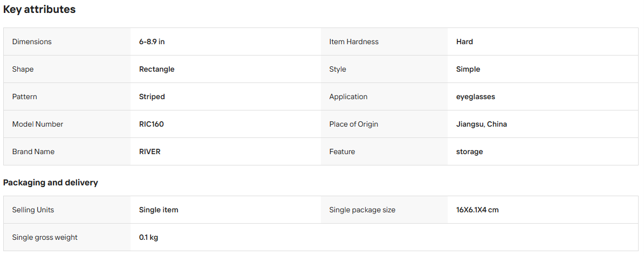Screen dimensions: 644x256
Task: Select the Single gross weight label
Action: pyautogui.click(x=45, y=237)
